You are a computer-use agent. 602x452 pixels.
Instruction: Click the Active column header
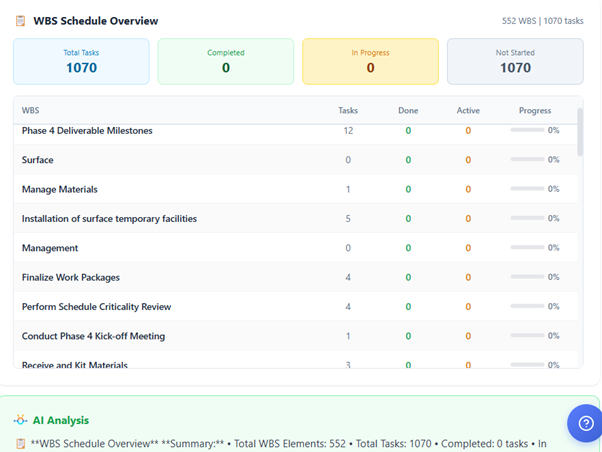click(x=468, y=111)
